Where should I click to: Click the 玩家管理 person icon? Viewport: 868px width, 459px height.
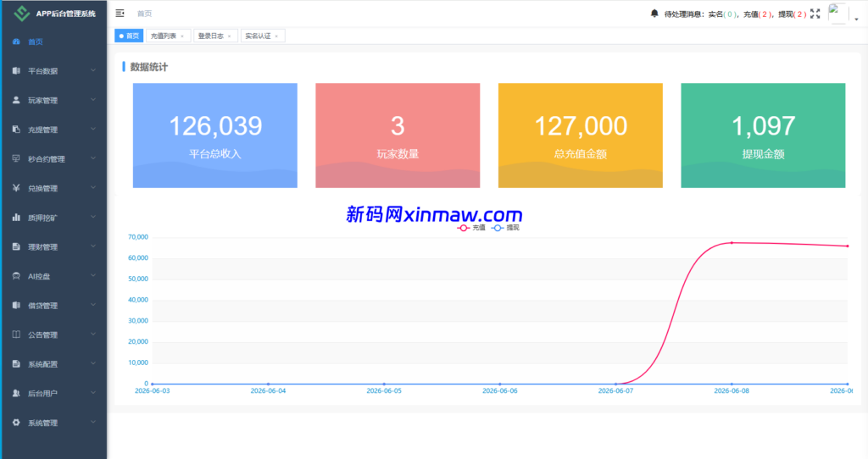click(16, 100)
